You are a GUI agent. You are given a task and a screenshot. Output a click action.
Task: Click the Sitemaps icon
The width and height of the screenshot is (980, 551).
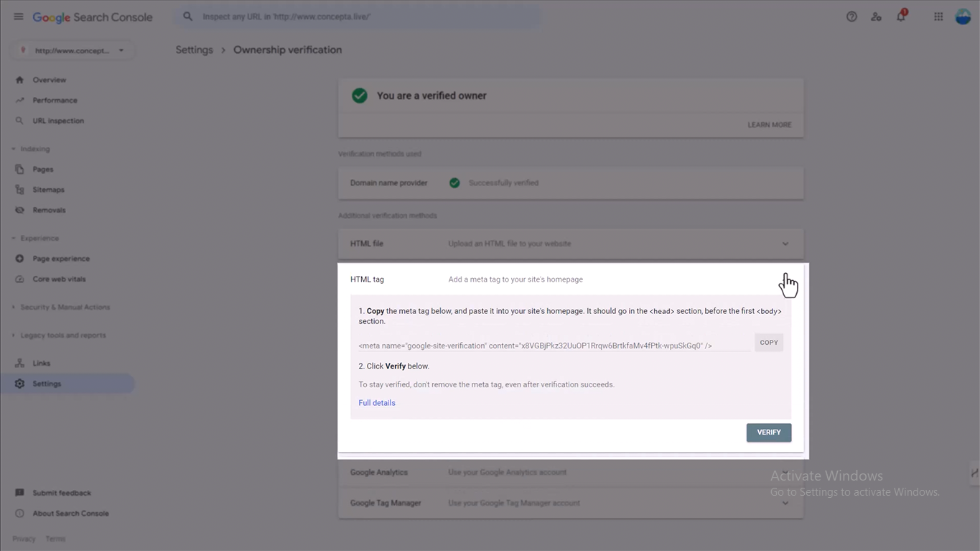pos(19,190)
